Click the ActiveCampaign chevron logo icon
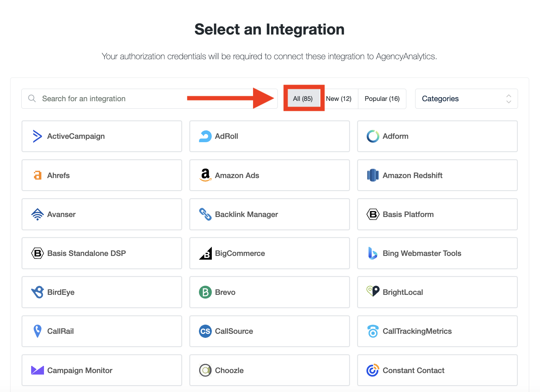 click(x=37, y=136)
